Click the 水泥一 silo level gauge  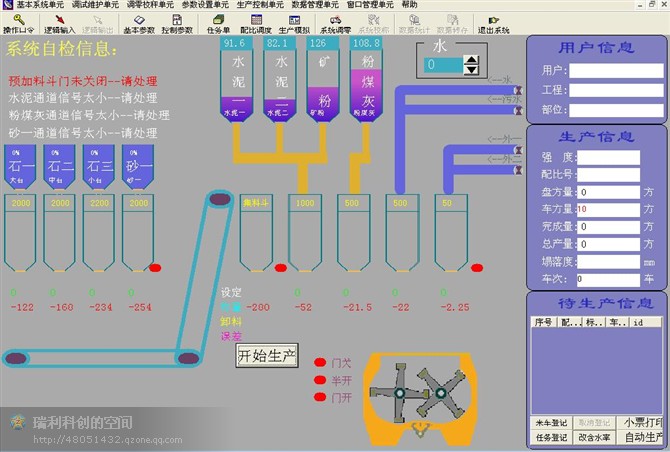[x=234, y=44]
